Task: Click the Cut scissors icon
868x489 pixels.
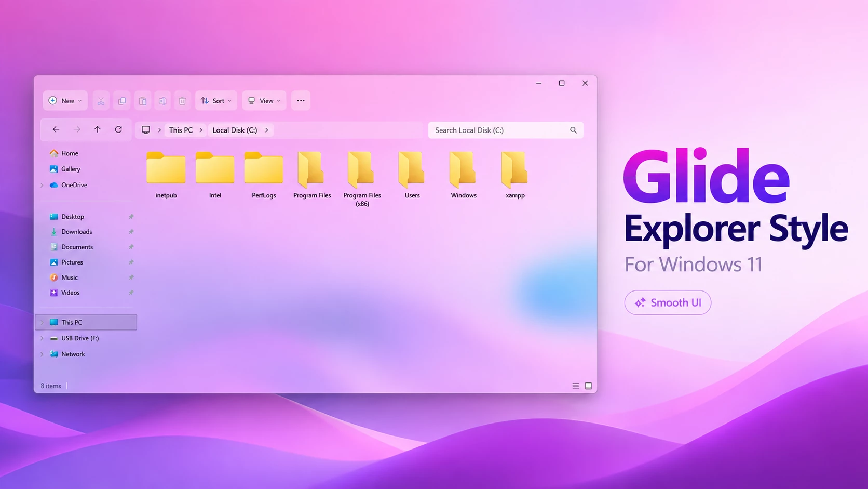Action: pos(101,101)
